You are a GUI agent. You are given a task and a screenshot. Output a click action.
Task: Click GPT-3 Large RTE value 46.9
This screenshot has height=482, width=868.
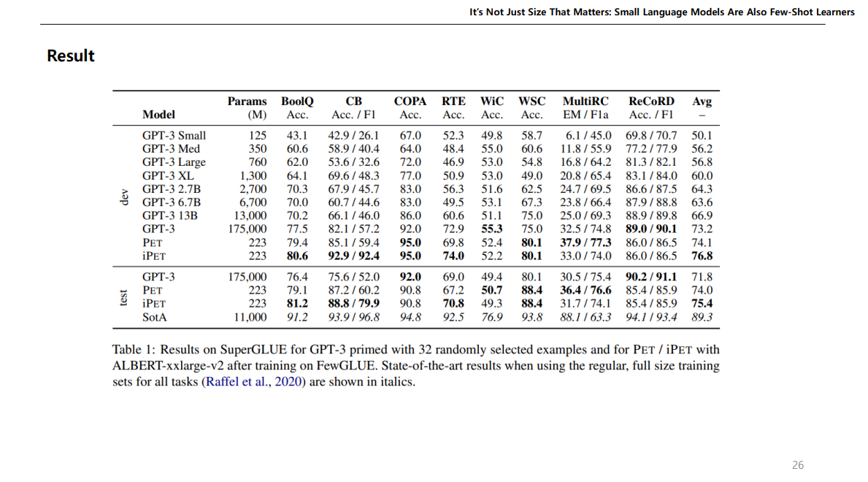point(453,162)
